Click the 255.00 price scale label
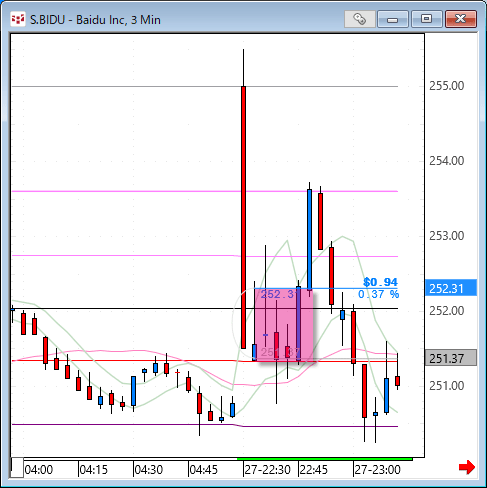This screenshot has width=487, height=488. click(x=446, y=86)
